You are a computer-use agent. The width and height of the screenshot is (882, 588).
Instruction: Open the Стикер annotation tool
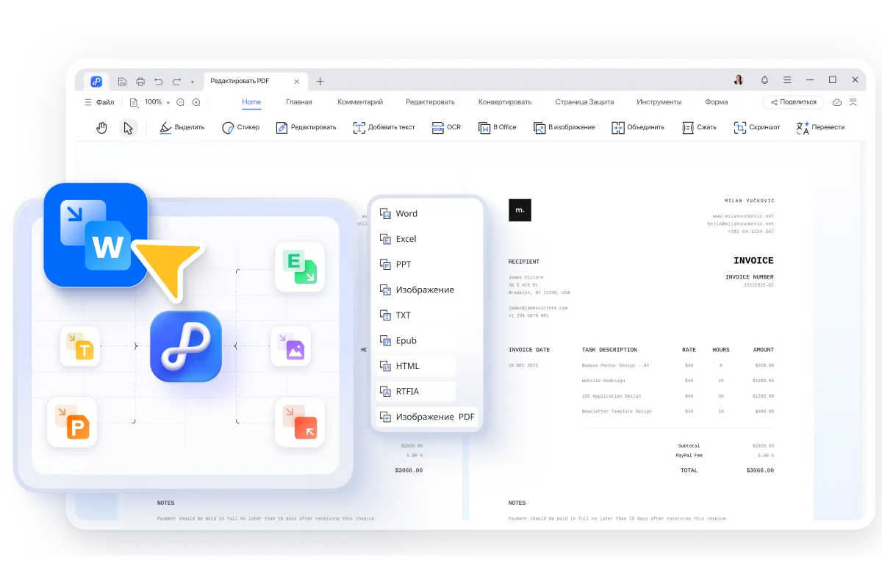click(x=241, y=126)
